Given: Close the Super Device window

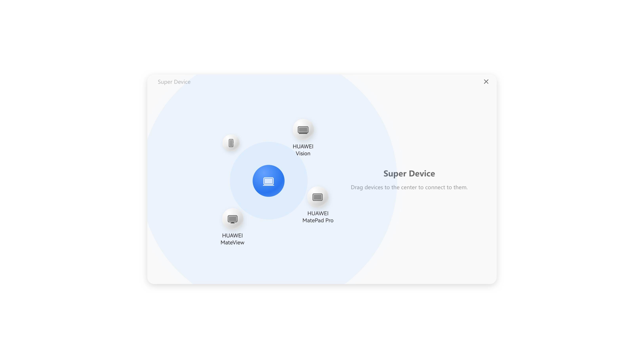Looking at the screenshot, I should click(486, 82).
